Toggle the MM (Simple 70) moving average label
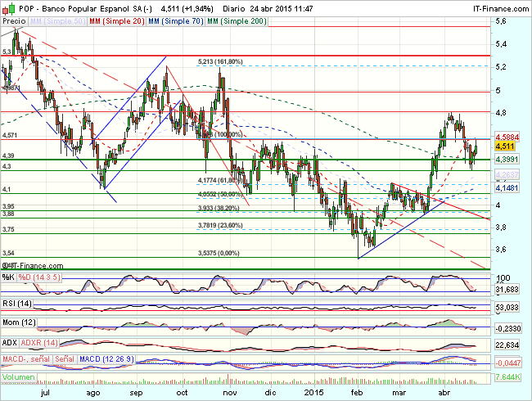The height and width of the screenshot is (401, 532). pos(176,21)
